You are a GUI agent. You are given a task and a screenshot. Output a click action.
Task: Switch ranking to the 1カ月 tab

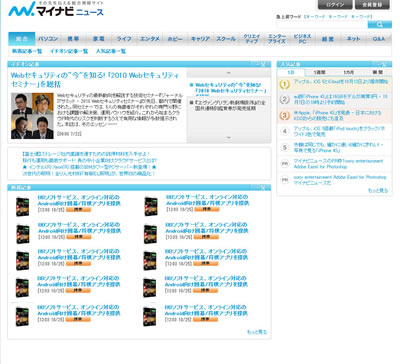tap(349, 72)
